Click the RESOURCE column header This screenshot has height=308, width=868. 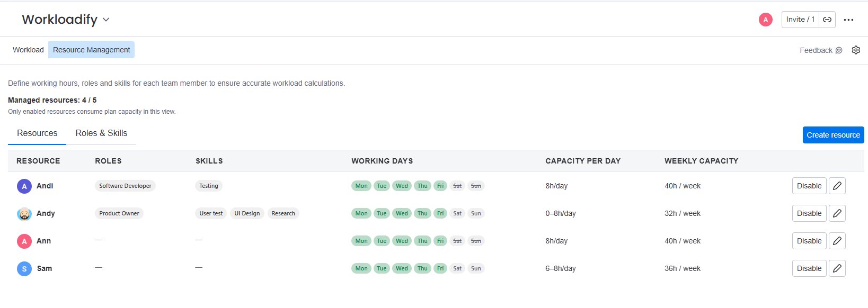38,161
